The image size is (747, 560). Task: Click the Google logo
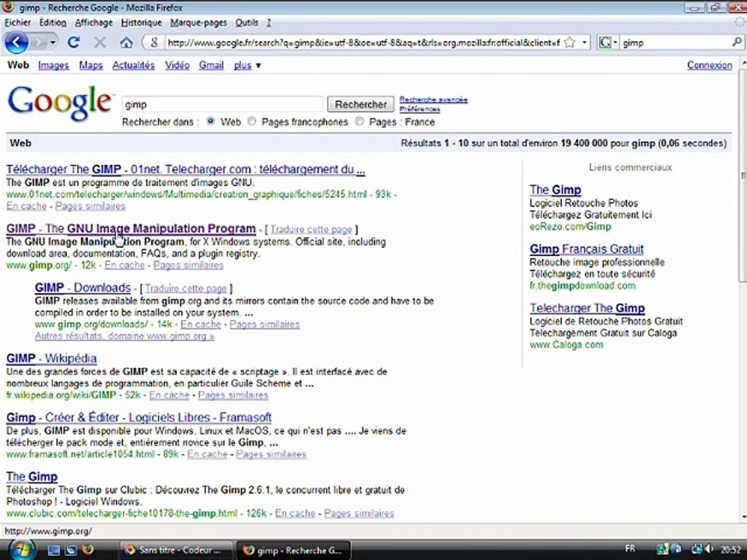point(61,103)
